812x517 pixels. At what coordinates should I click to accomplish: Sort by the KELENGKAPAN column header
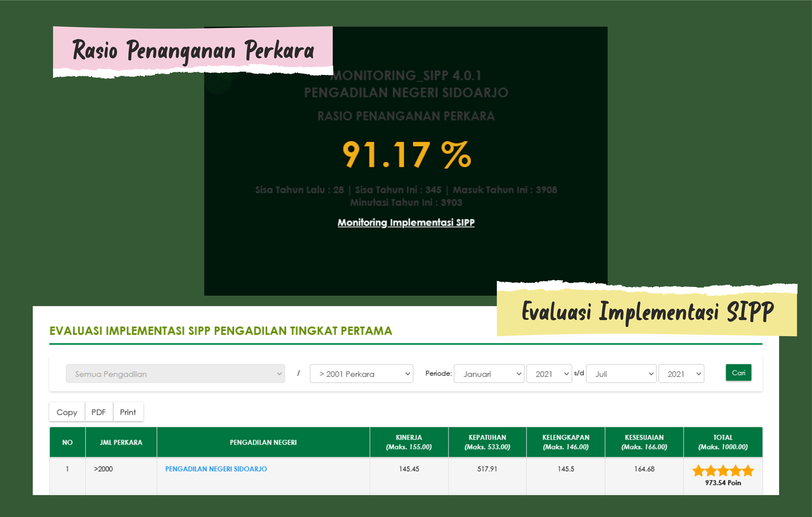click(566, 442)
